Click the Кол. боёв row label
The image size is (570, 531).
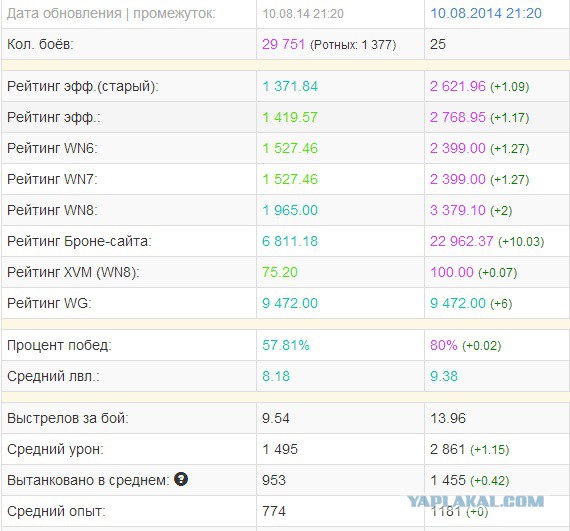pos(40,44)
